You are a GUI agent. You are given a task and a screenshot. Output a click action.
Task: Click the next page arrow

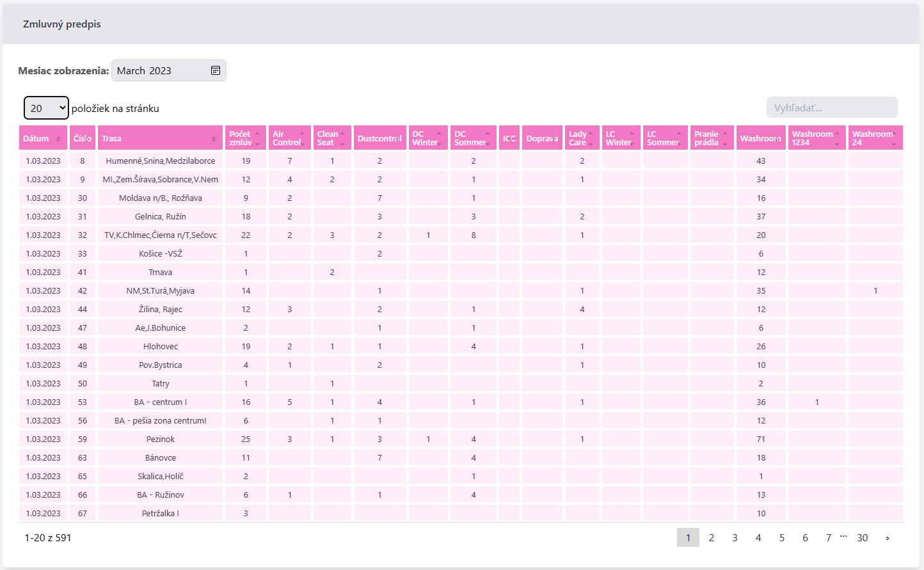(x=887, y=538)
